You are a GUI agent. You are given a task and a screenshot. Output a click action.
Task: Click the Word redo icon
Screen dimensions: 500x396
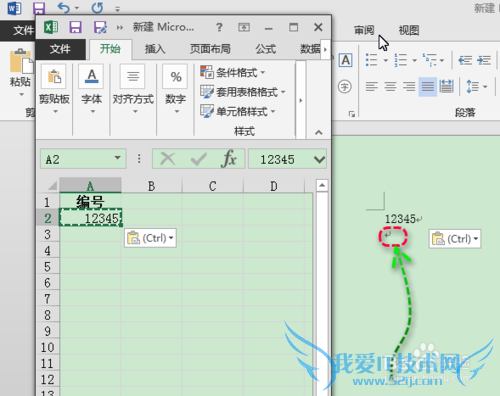coord(97,8)
